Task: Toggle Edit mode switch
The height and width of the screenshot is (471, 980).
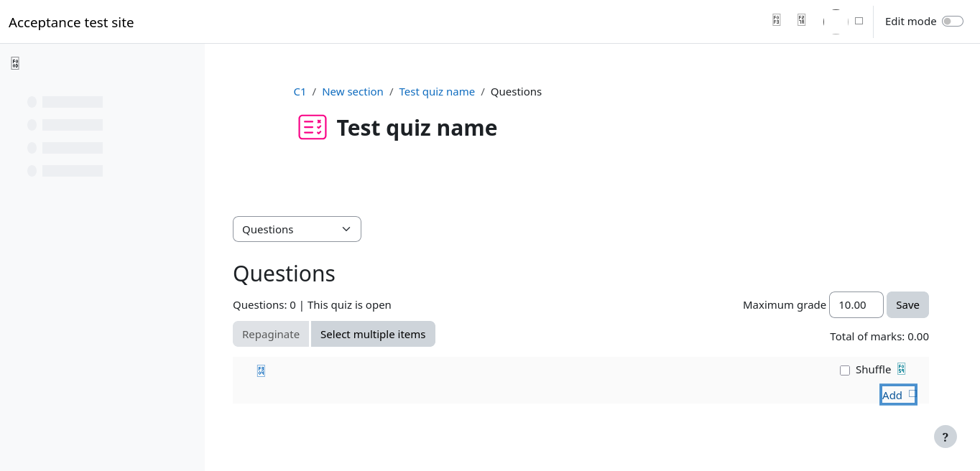Action: point(952,22)
